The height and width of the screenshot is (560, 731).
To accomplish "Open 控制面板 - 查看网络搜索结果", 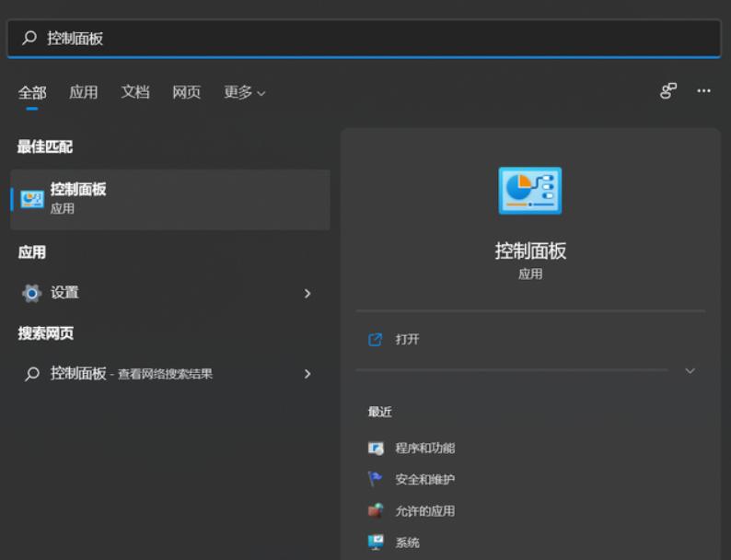I will (170, 374).
